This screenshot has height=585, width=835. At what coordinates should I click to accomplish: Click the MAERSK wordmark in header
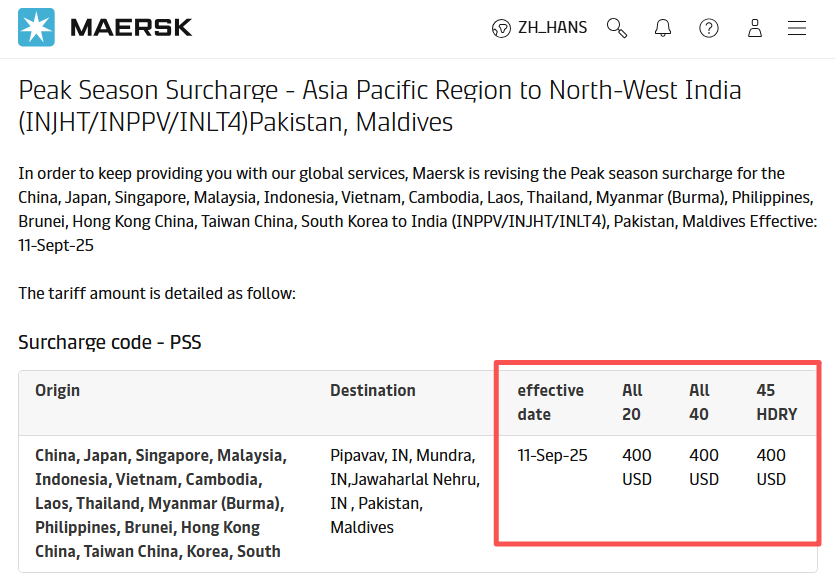pyautogui.click(x=131, y=28)
